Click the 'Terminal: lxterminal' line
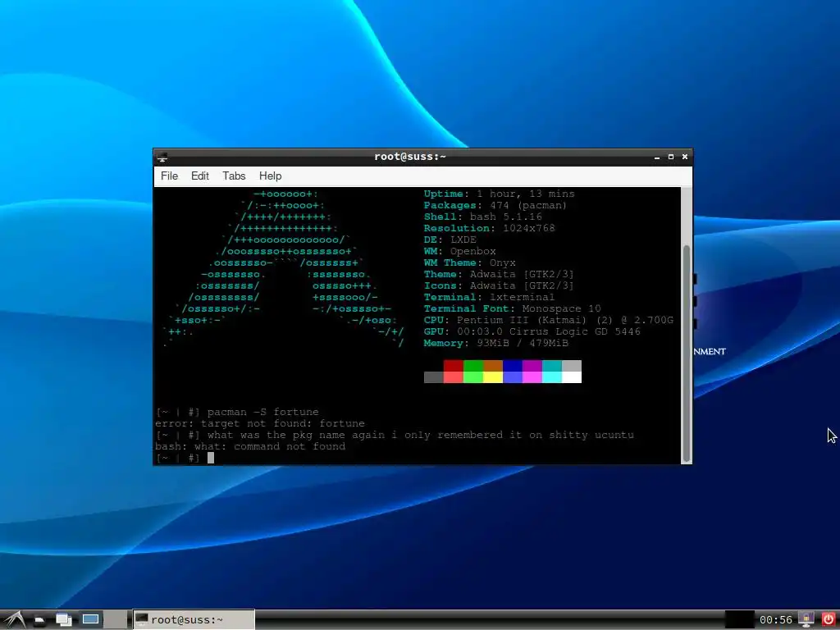840x630 pixels. (489, 297)
